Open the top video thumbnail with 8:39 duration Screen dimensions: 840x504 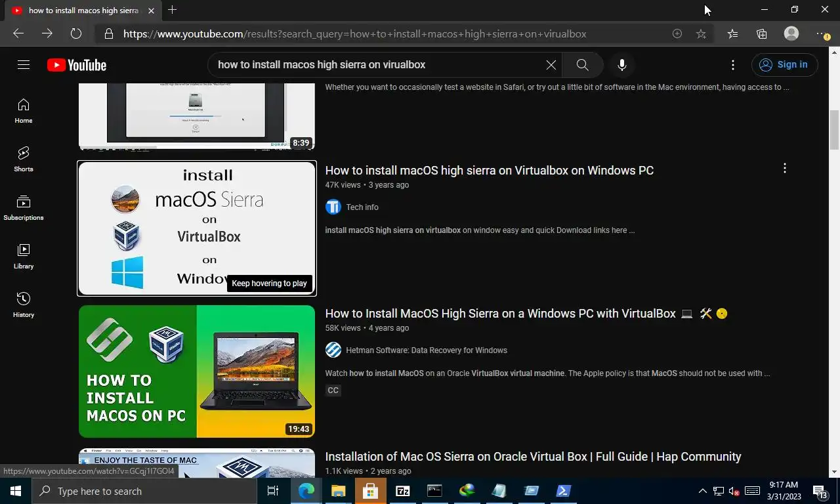click(197, 116)
